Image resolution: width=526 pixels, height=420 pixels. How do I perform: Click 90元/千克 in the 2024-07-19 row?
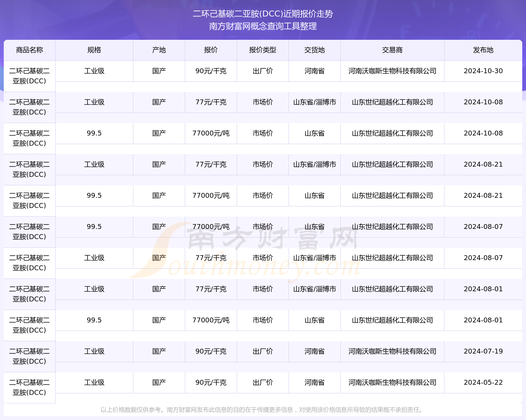click(211, 351)
